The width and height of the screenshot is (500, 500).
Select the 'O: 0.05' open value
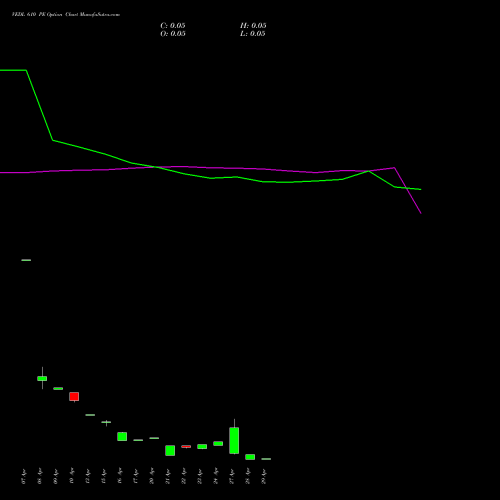[173, 34]
